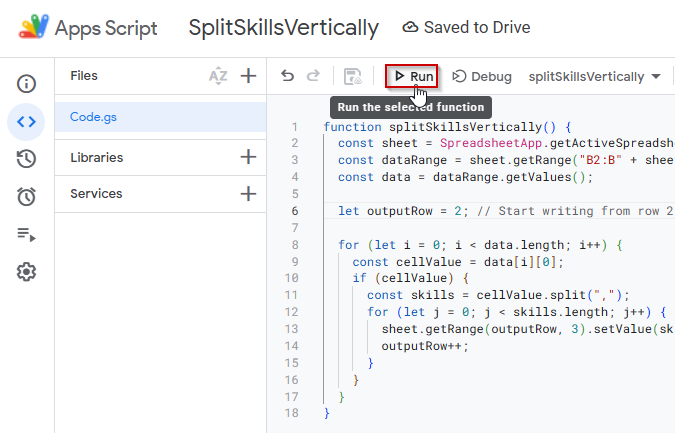Run the selected function
This screenshot has height=433, width=675.
(x=412, y=77)
